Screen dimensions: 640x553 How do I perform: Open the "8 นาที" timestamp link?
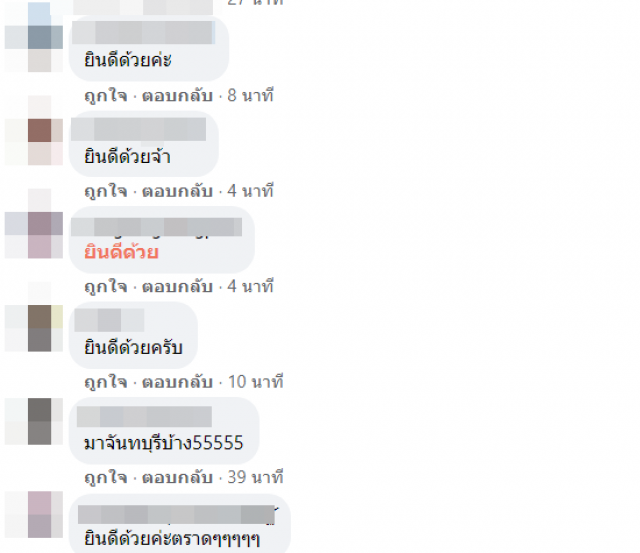coord(250,95)
